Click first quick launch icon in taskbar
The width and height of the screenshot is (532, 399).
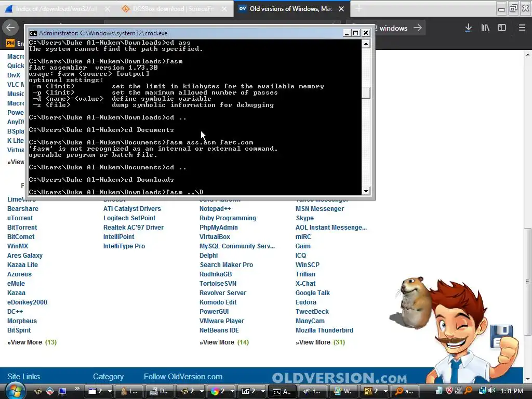[37, 391]
